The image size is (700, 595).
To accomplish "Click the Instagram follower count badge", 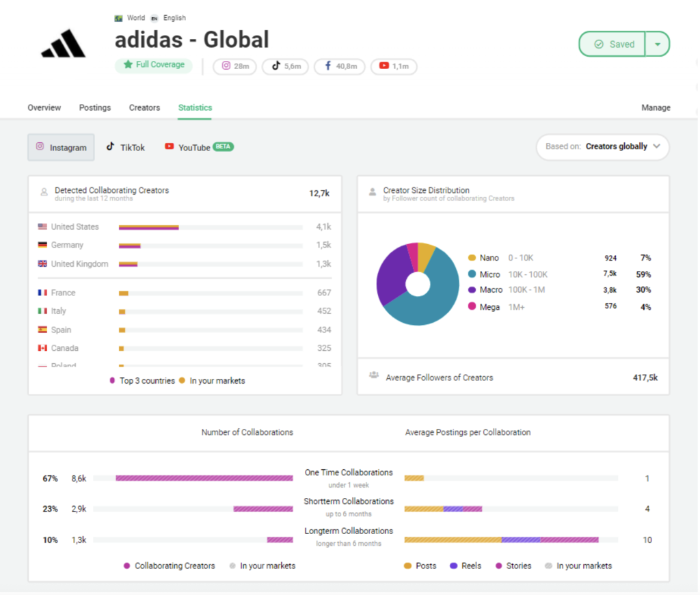I will (x=234, y=66).
